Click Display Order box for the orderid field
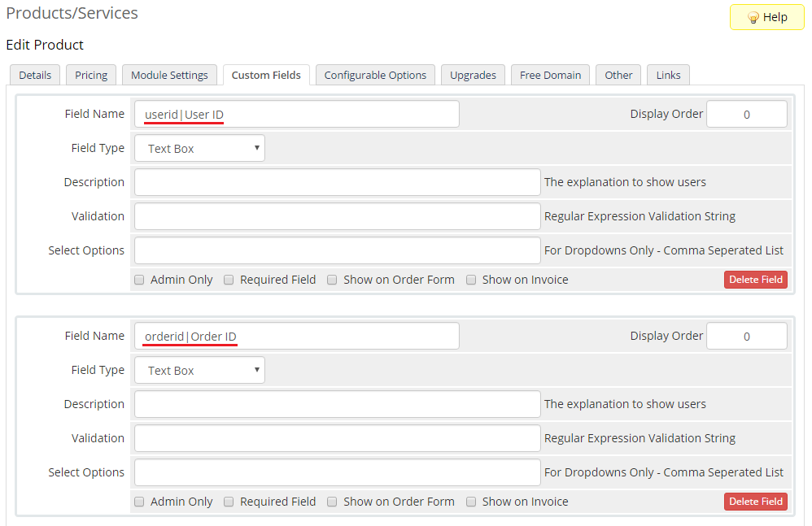 coord(746,337)
